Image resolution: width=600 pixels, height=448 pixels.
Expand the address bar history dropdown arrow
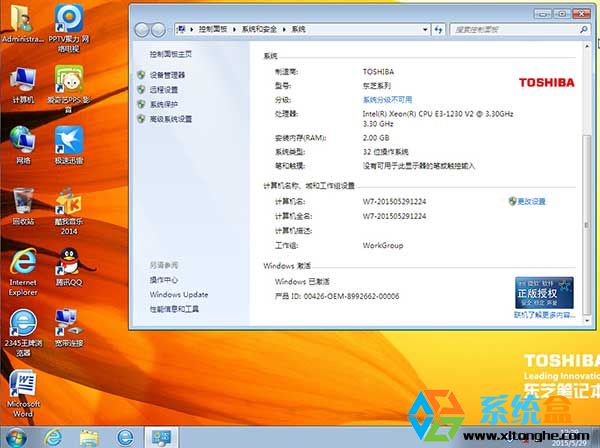425,29
